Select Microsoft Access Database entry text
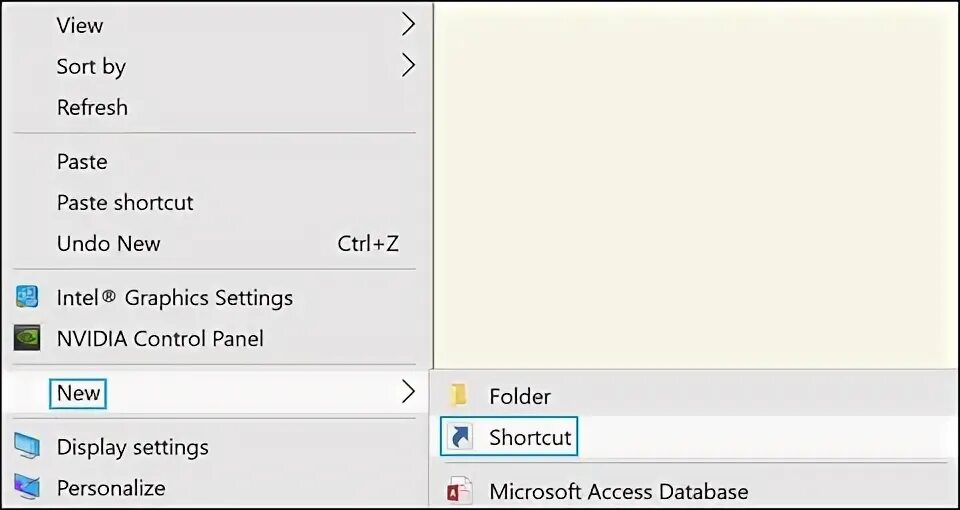Screen dimensions: 960x510 [x=618, y=491]
